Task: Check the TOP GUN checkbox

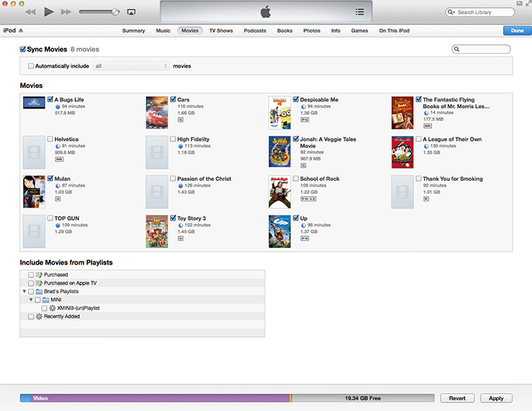Action: tap(50, 218)
